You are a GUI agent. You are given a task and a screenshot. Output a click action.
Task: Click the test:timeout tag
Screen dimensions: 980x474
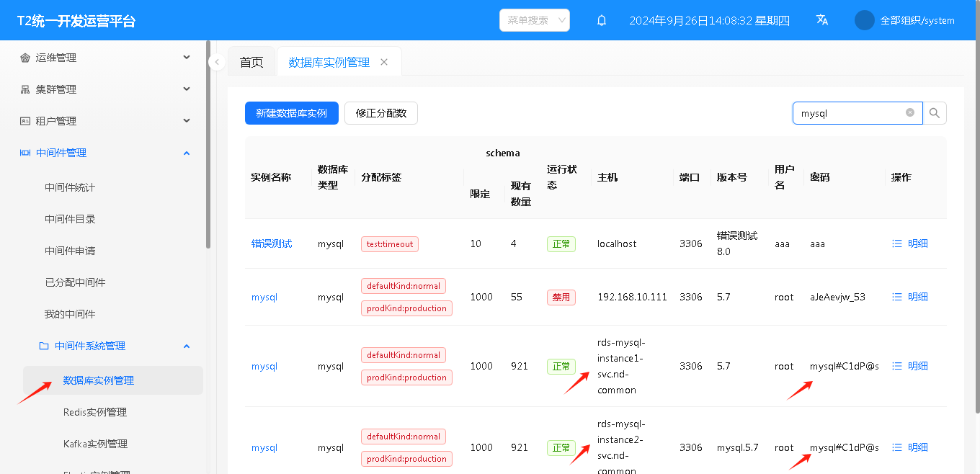(390, 244)
